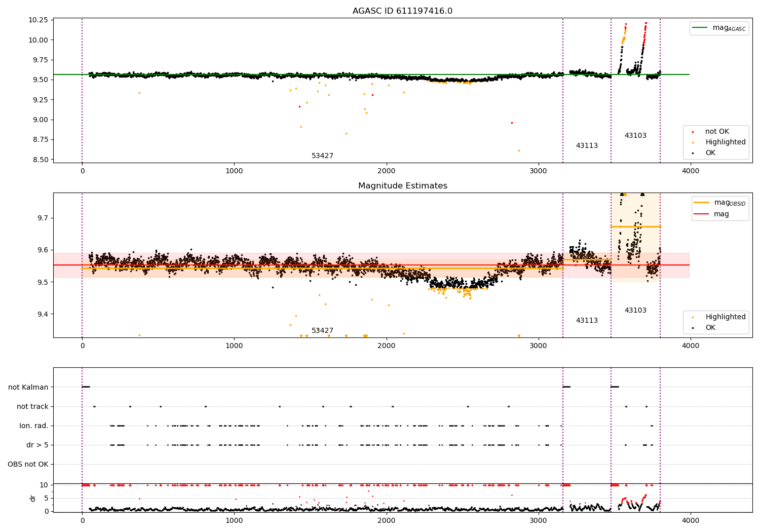Viewport: 760px width, 532px height.
Task: Click the 'Ion. rad.' row label
Action: point(33,426)
